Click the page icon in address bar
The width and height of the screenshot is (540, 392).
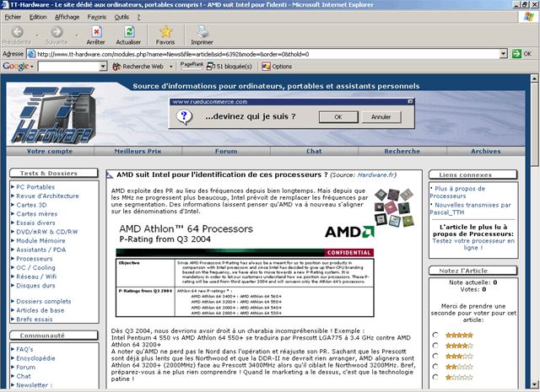[x=31, y=54]
